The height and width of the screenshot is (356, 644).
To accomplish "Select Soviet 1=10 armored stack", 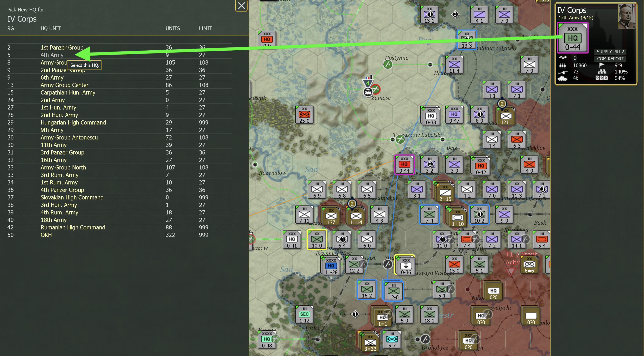I will 458,217.
